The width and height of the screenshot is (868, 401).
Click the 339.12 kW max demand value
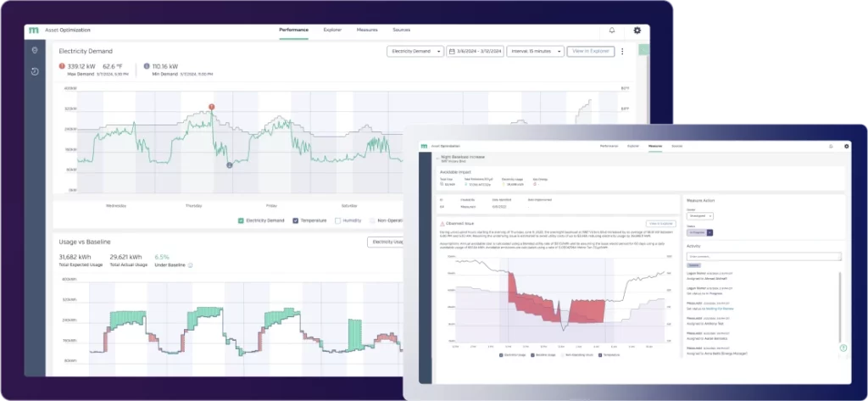tap(81, 66)
